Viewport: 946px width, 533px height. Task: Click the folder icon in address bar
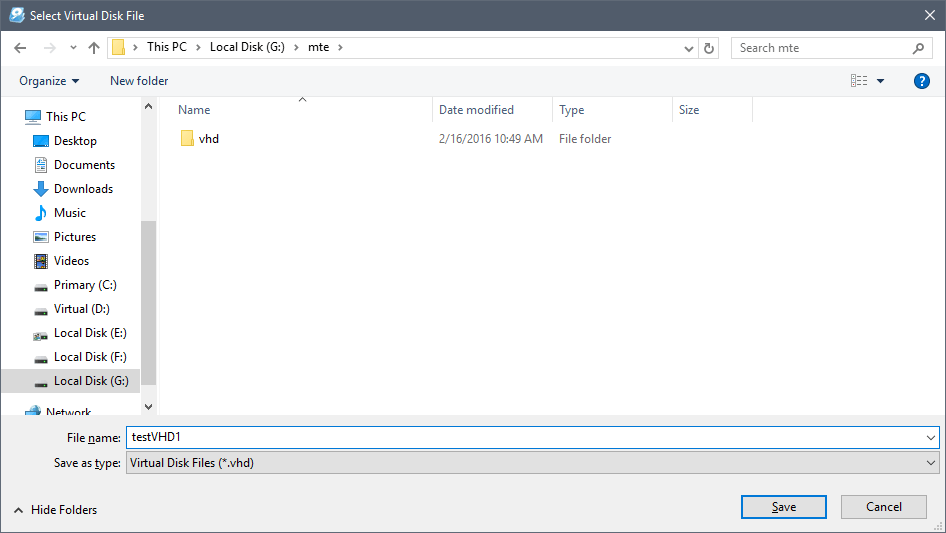119,47
